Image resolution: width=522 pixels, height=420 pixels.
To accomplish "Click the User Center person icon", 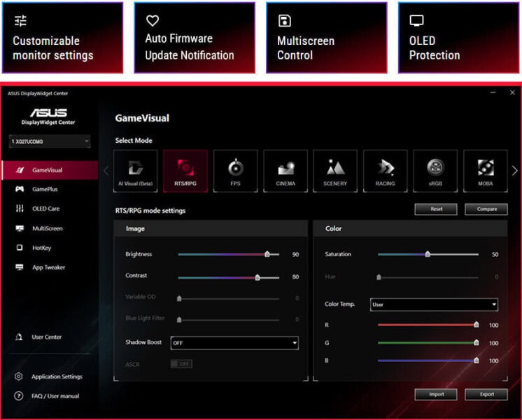I will click(x=19, y=337).
